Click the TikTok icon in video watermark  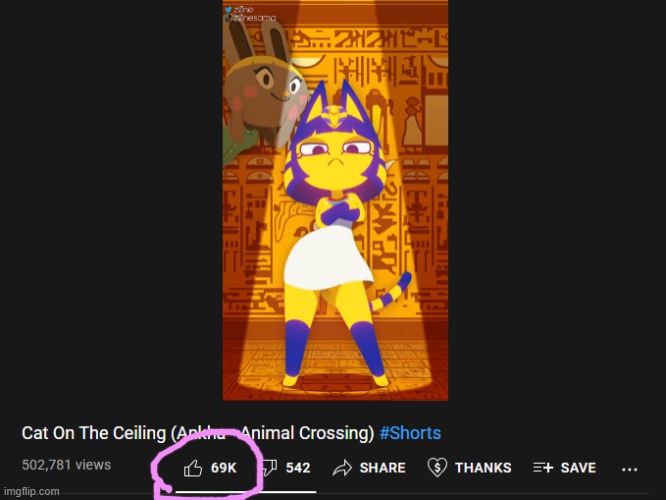pos(228,18)
